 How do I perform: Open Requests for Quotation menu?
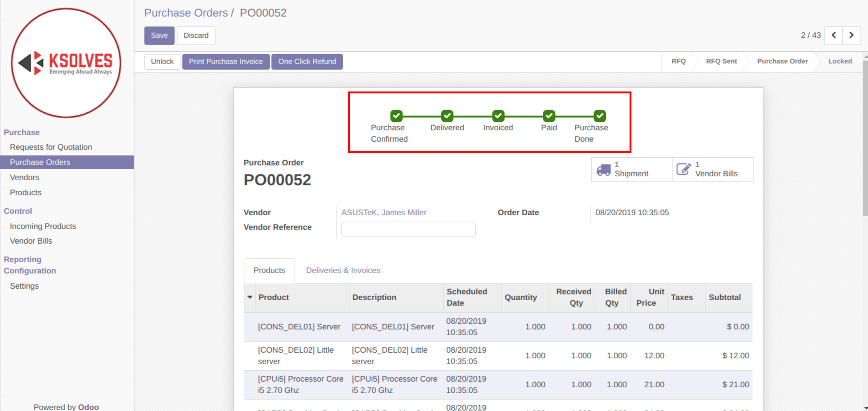[x=51, y=147]
